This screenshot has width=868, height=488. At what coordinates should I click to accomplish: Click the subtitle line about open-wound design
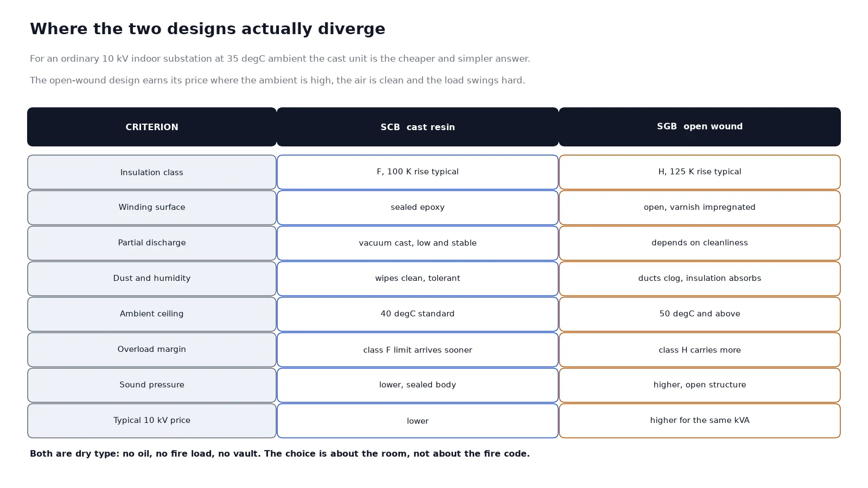click(x=277, y=80)
